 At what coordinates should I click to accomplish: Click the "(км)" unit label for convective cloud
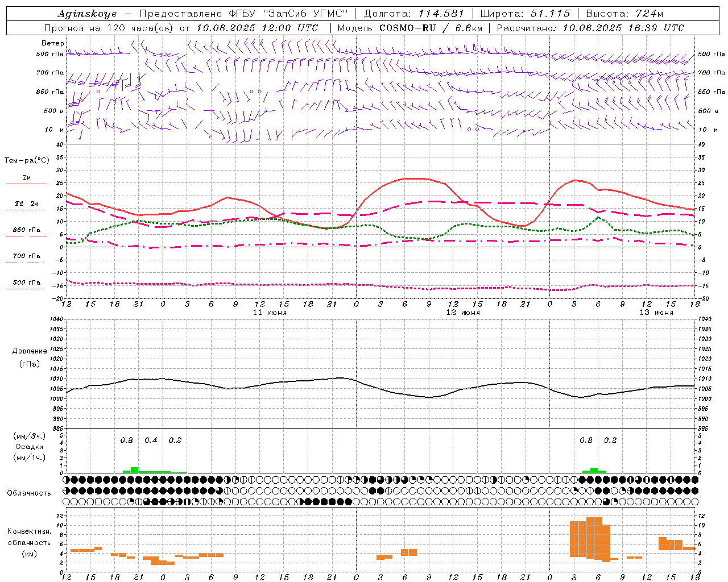tap(29, 554)
